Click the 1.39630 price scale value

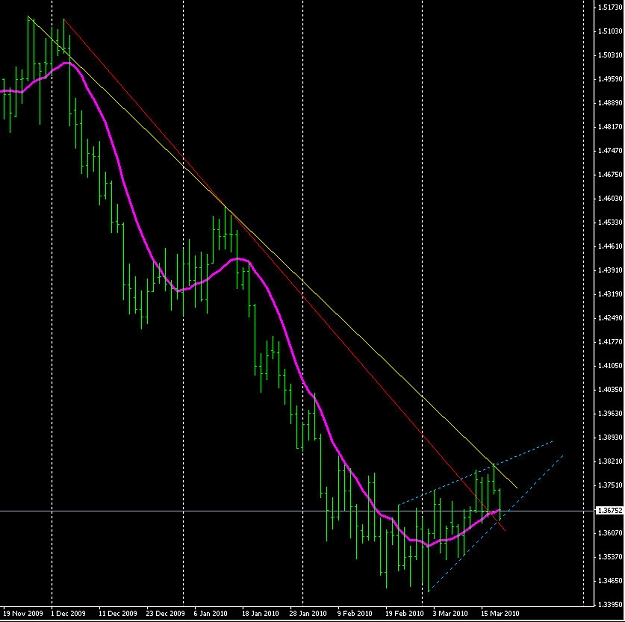point(610,413)
